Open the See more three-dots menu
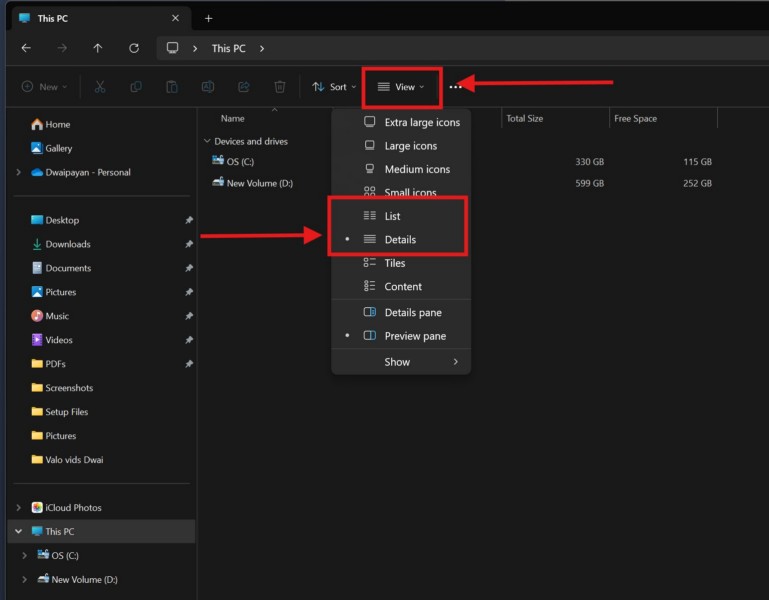This screenshot has height=600, width=769. tap(455, 87)
